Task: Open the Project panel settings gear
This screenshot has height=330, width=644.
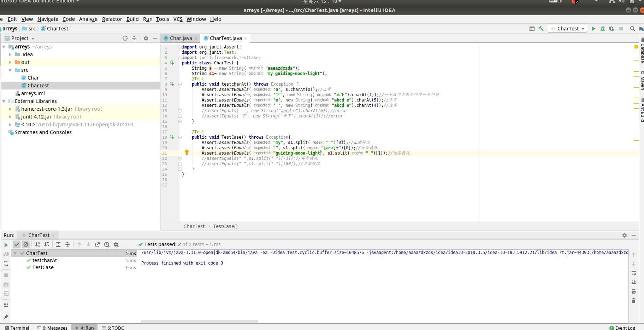Action: 146,38
